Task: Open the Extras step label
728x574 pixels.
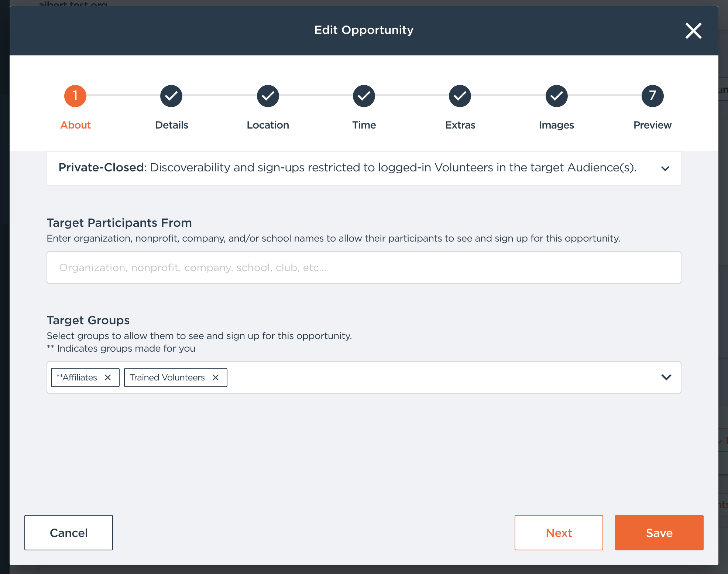Action: [x=460, y=125]
